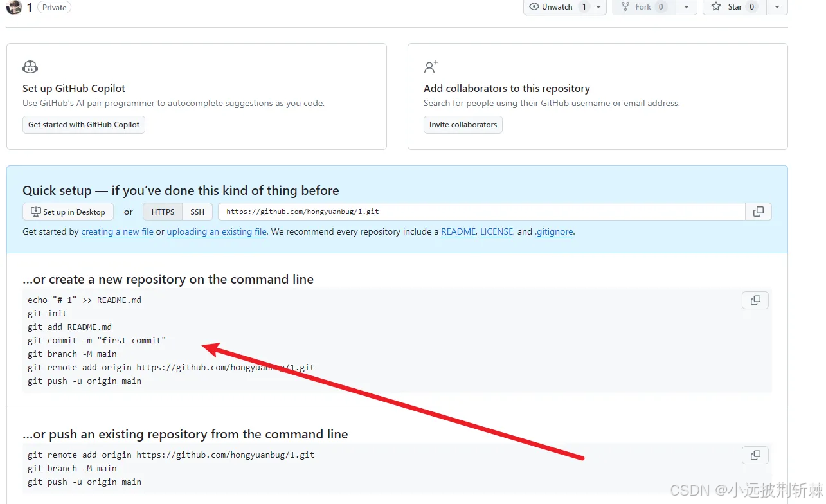
Task: Select the HTTPS clone option
Action: pos(163,212)
